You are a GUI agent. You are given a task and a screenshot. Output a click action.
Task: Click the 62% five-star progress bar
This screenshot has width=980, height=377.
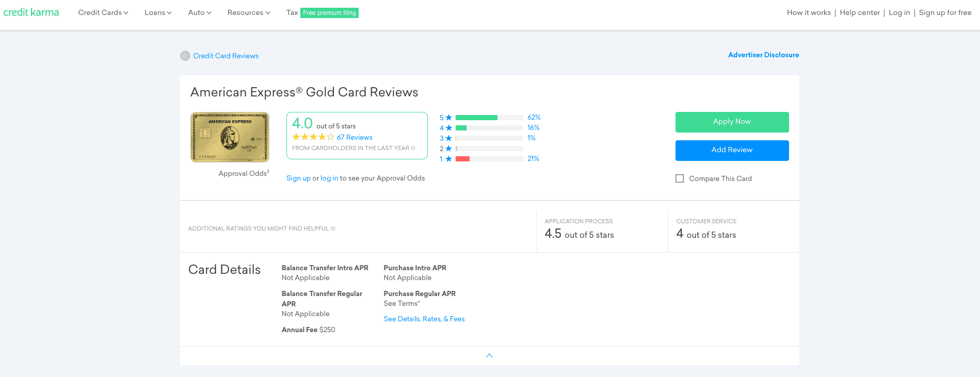(489, 118)
